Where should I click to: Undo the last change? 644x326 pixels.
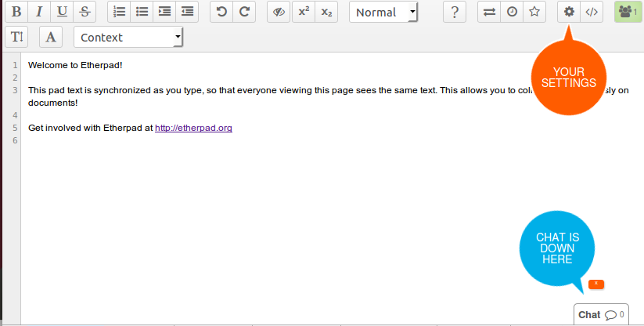[221, 12]
